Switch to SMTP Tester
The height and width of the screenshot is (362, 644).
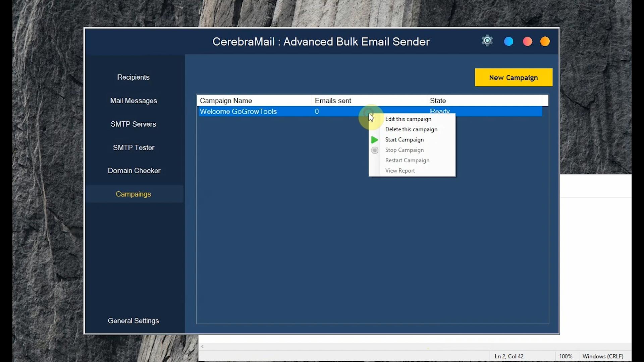133,147
